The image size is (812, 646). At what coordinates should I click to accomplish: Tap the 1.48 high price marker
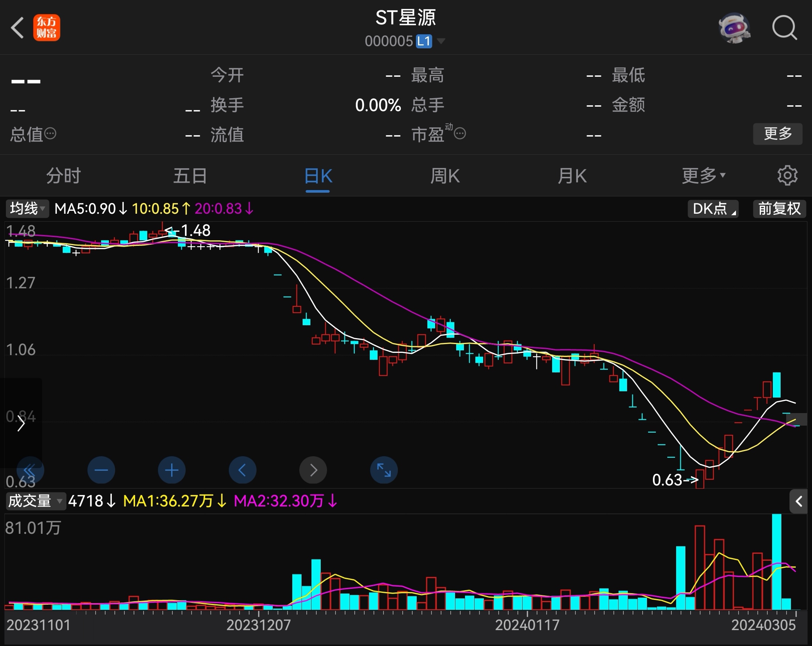click(x=187, y=230)
